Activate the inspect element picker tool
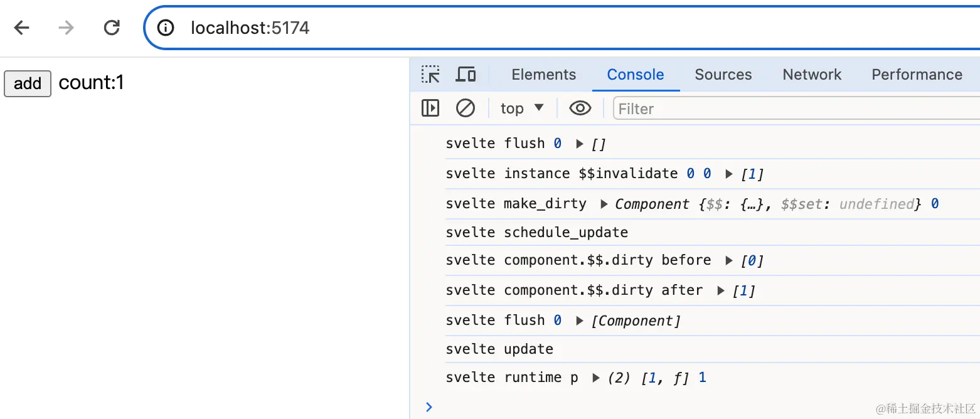Screen dimensions: 980x419 pyautogui.click(x=430, y=75)
